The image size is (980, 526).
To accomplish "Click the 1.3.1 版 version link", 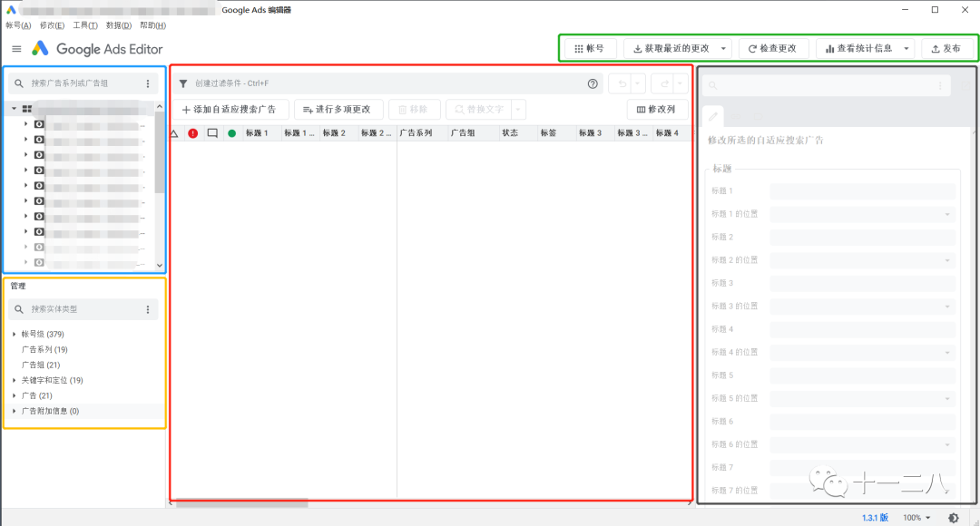I will point(875,518).
